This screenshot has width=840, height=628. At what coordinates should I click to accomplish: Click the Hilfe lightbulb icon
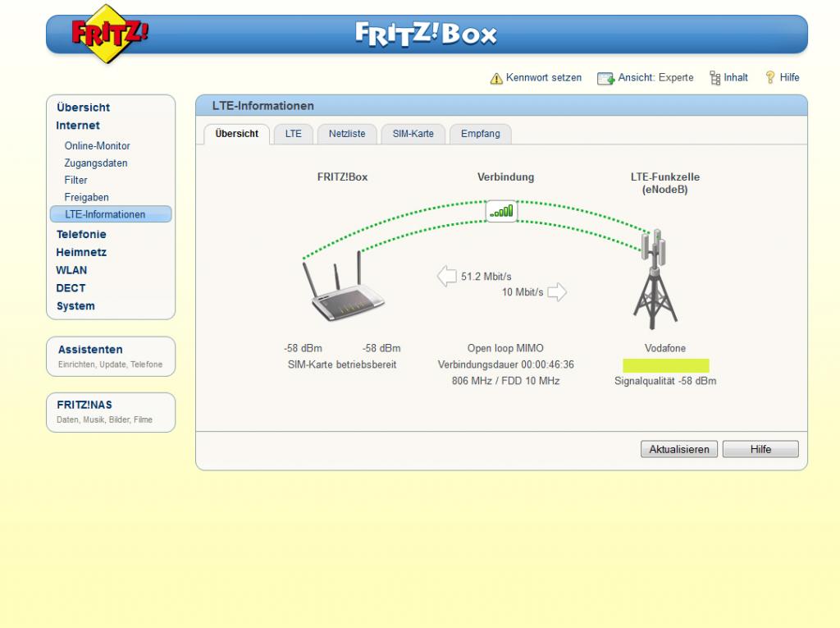[769, 78]
